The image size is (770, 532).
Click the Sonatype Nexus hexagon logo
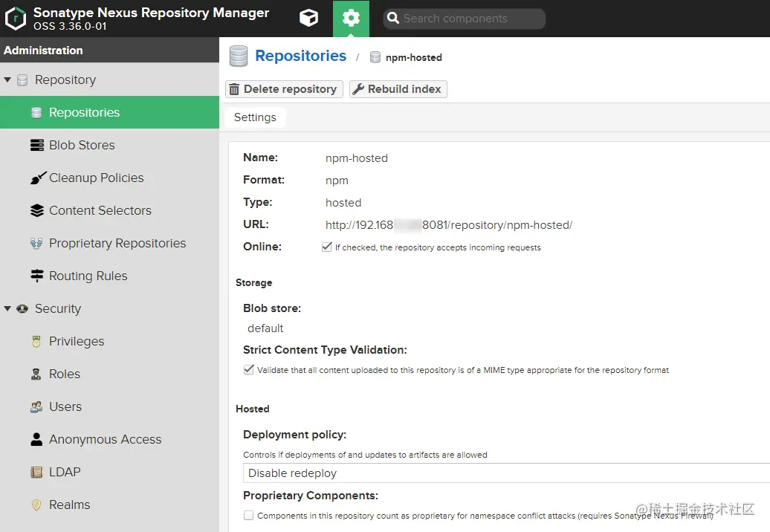(x=15, y=19)
